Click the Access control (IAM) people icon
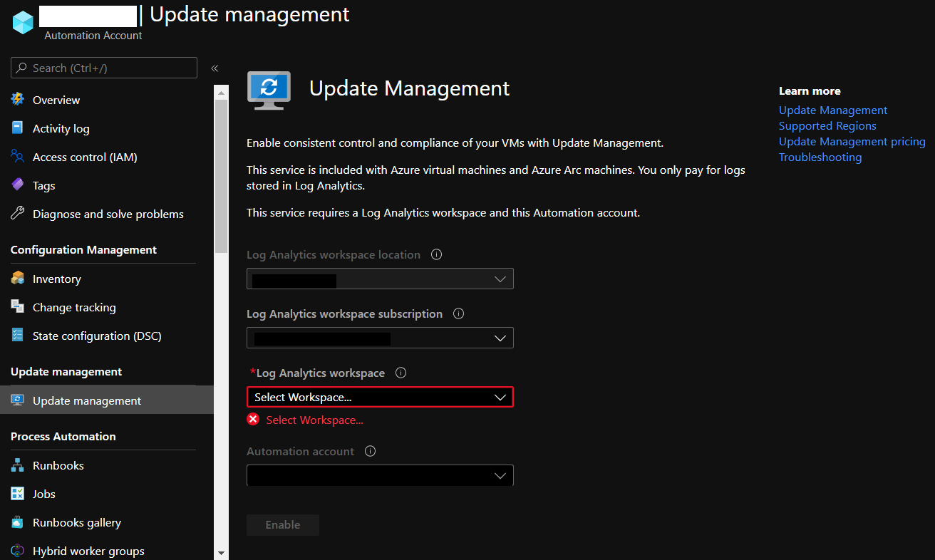Viewport: 935px width, 560px height. pyautogui.click(x=18, y=156)
